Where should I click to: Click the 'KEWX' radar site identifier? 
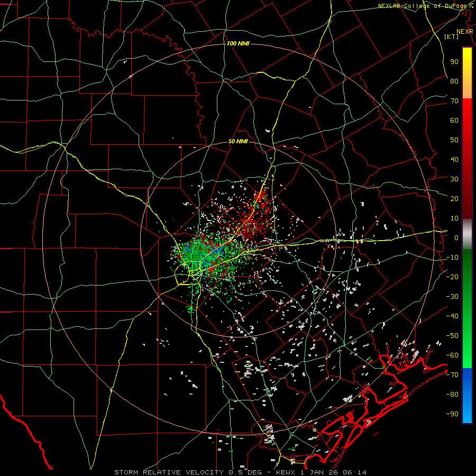click(286, 472)
